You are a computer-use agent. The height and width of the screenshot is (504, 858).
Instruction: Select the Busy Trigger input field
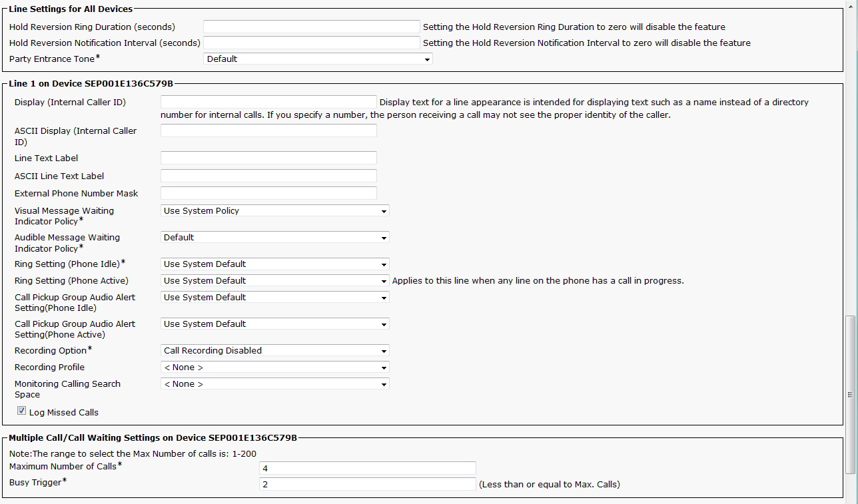tap(367, 485)
